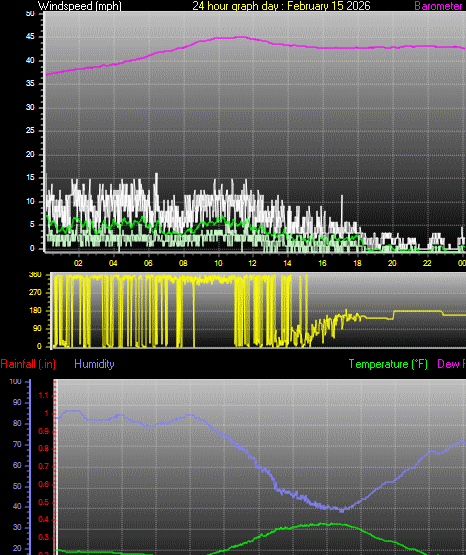Click the 10 hour label on the time axis

[x=218, y=263]
